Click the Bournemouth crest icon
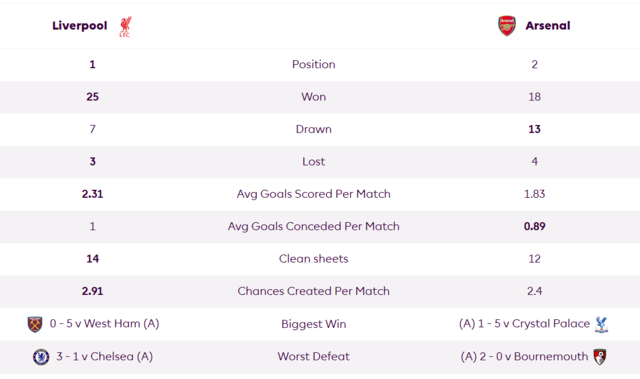Image resolution: width=640 pixels, height=379 pixels. (600, 357)
